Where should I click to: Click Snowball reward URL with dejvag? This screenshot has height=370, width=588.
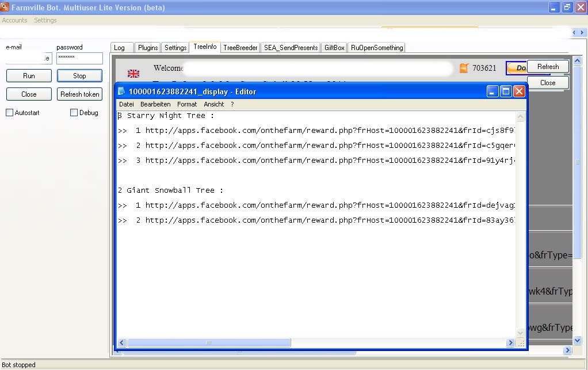(330, 205)
